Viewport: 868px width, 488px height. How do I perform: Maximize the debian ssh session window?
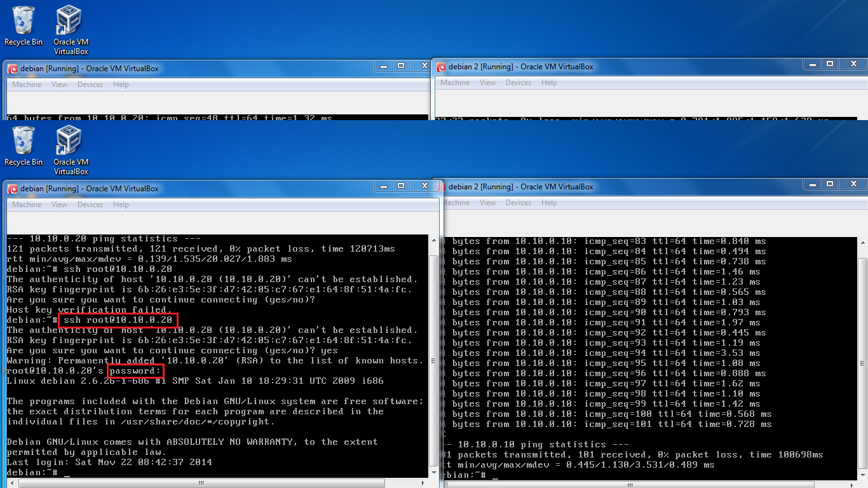[x=401, y=186]
